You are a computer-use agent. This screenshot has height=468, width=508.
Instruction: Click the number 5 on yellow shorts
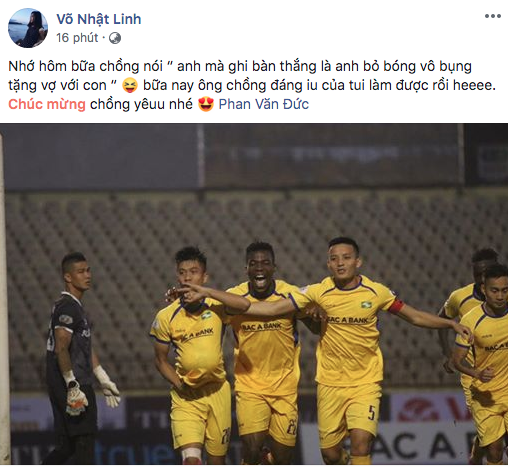[371, 413]
